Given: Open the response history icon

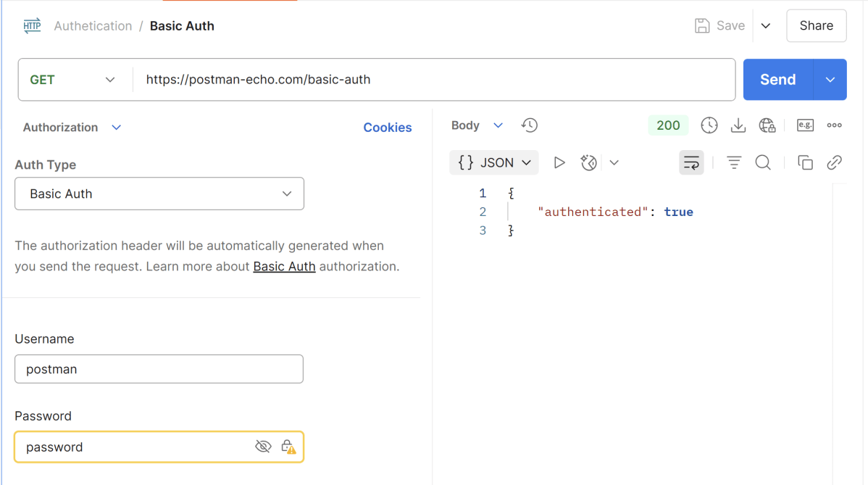Looking at the screenshot, I should tap(530, 125).
